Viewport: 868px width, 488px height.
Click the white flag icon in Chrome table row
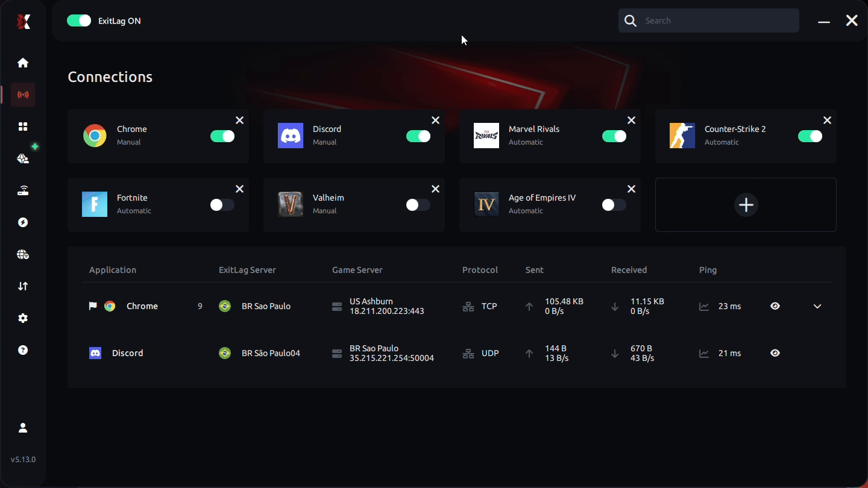click(93, 306)
